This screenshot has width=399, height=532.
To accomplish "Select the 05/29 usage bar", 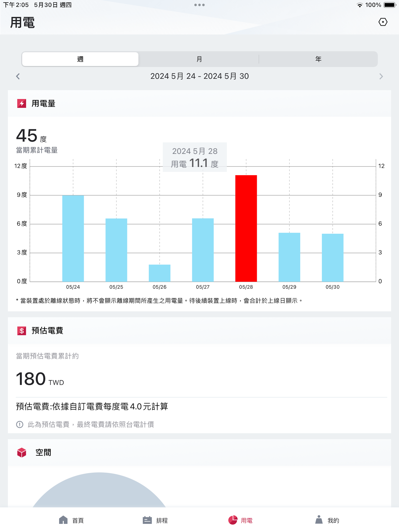I will [289, 257].
